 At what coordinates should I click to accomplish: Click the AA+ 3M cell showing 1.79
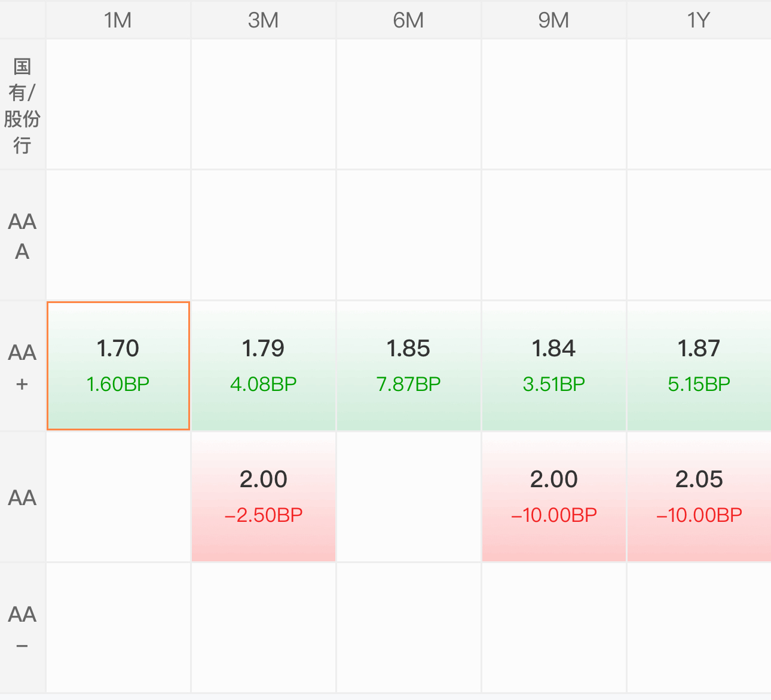[263, 365]
